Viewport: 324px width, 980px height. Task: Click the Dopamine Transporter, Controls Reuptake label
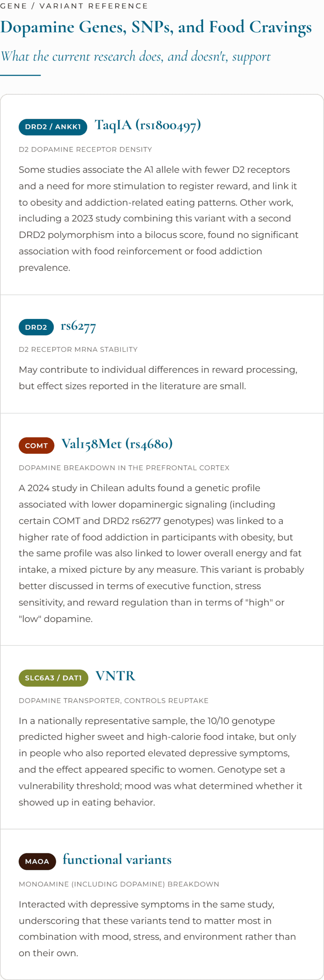114,700
